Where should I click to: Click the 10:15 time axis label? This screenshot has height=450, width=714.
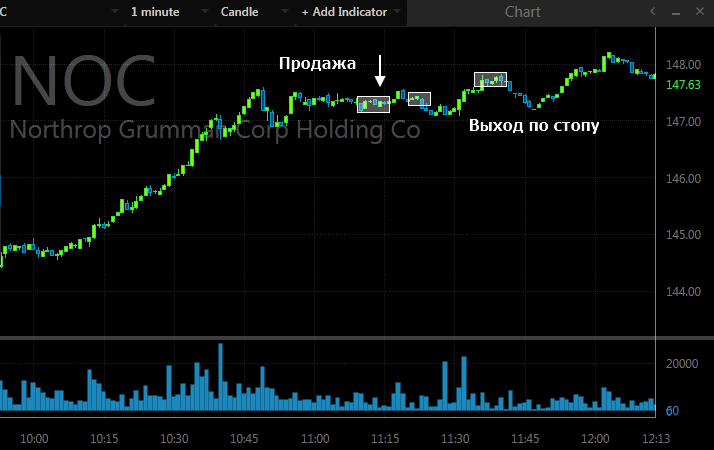pos(104,439)
